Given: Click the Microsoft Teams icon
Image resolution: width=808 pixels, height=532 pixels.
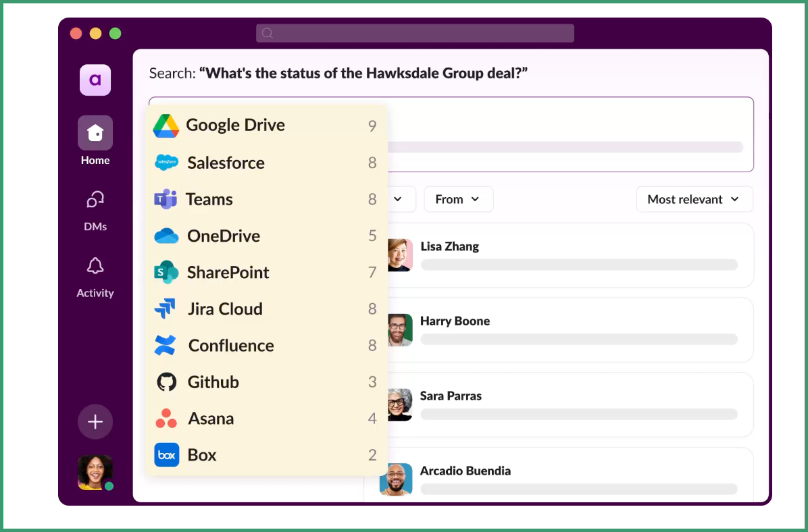Looking at the screenshot, I should [166, 198].
